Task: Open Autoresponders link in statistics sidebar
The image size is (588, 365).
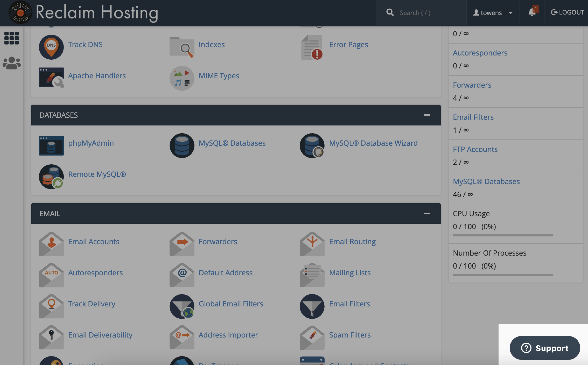Action: pos(480,53)
